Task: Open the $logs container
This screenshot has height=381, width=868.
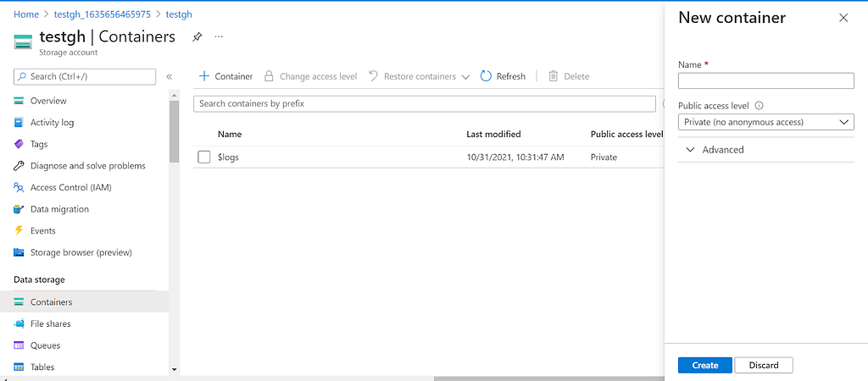Action: click(228, 157)
